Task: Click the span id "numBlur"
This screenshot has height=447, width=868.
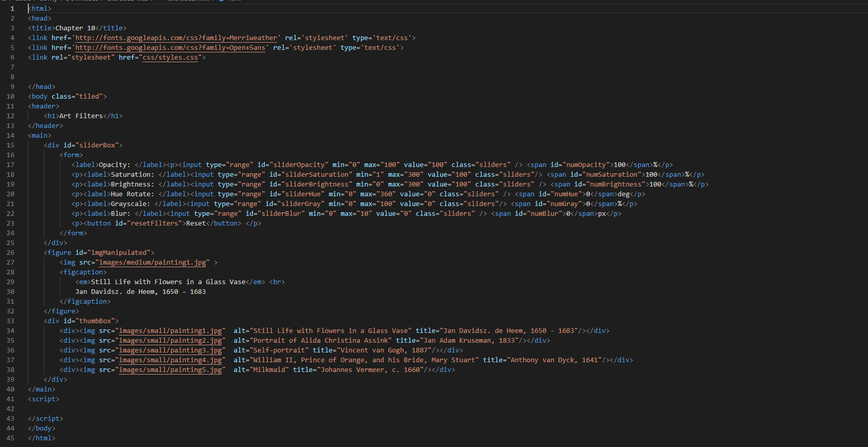Action: [545, 214]
